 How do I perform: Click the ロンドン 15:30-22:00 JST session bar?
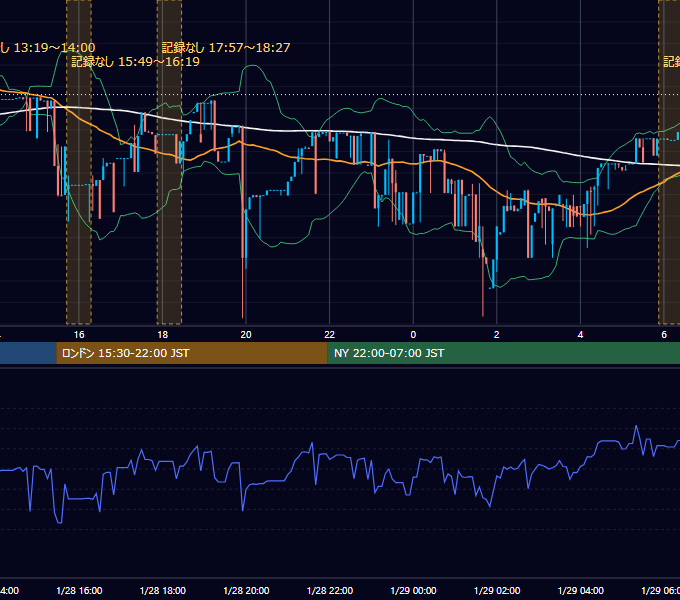(x=192, y=353)
